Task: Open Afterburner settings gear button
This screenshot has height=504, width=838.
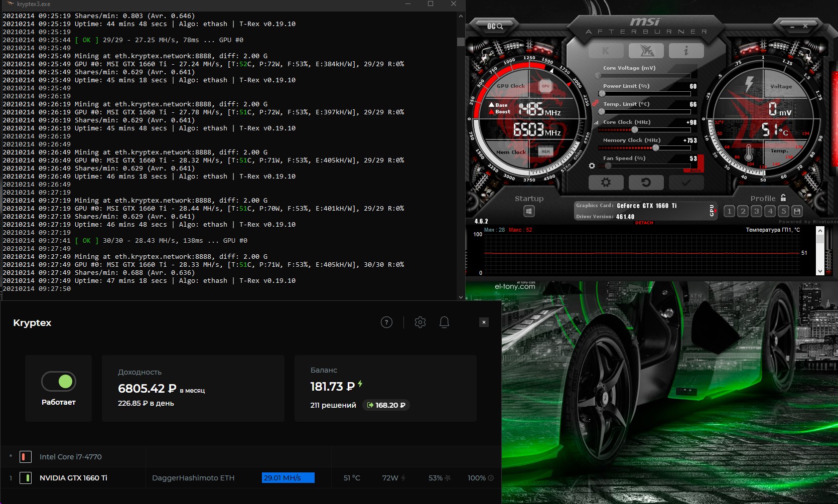Action: coord(606,183)
